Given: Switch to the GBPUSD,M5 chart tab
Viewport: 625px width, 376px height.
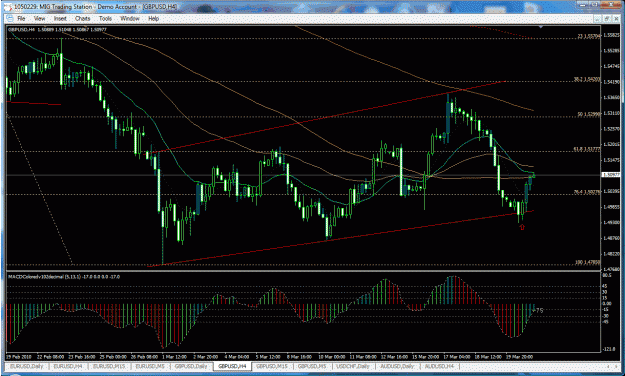Looking at the screenshot, I should (x=312, y=366).
